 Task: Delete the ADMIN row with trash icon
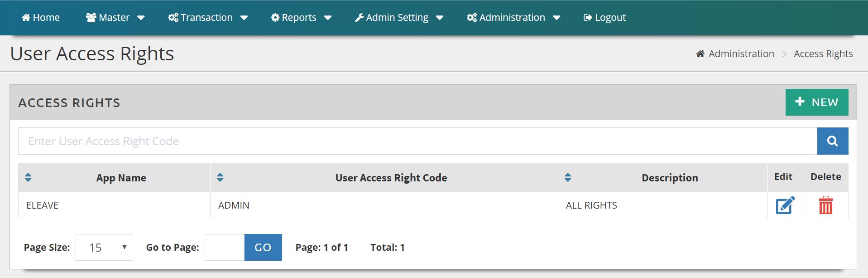[825, 205]
